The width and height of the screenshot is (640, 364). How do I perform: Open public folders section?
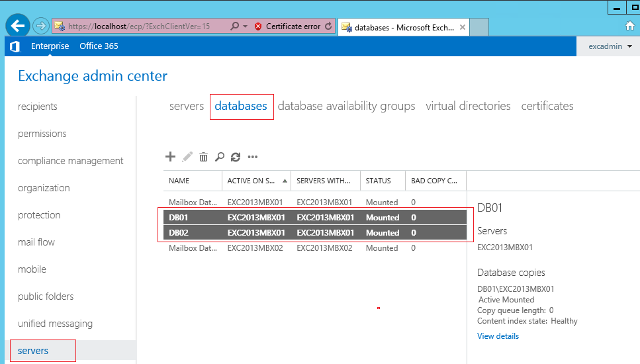[46, 296]
